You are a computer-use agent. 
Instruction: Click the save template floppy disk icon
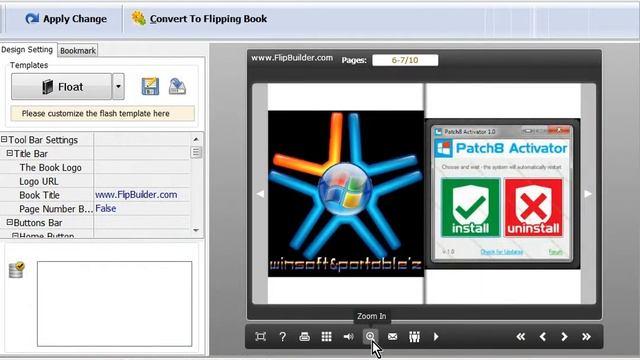click(x=150, y=87)
